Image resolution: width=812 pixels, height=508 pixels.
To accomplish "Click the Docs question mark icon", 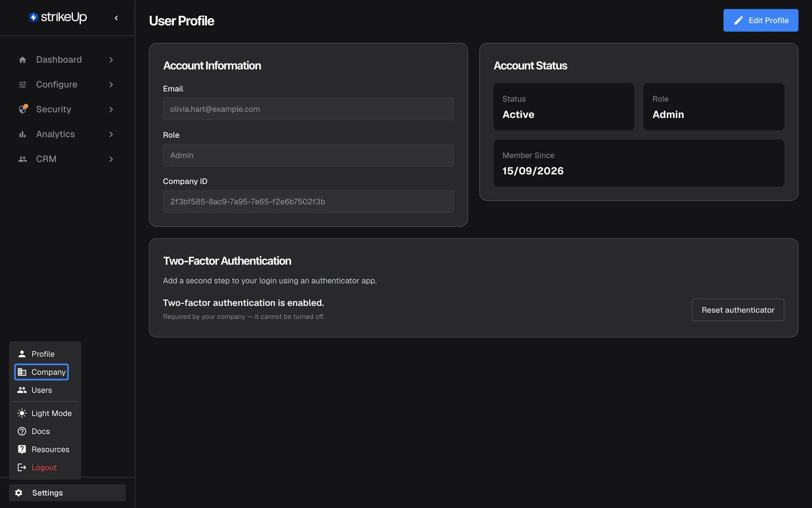I will tap(22, 431).
